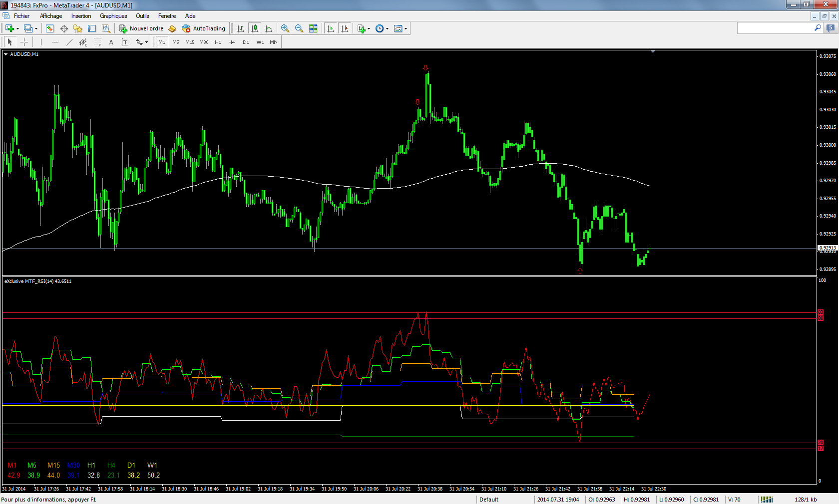Select the cursor arrow tool

point(10,42)
